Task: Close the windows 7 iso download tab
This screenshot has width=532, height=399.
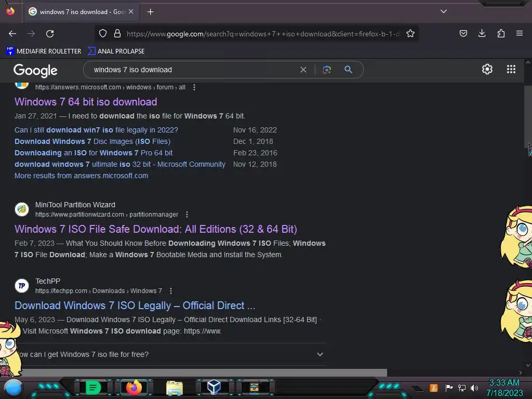Action: pyautogui.click(x=131, y=11)
